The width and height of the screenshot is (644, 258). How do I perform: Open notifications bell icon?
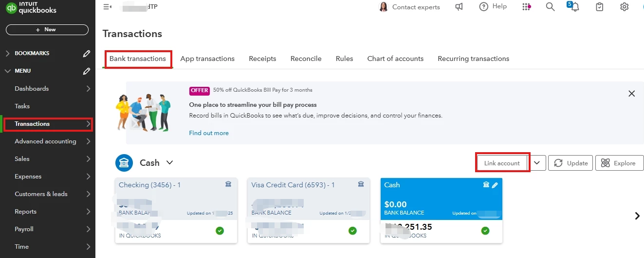click(574, 7)
